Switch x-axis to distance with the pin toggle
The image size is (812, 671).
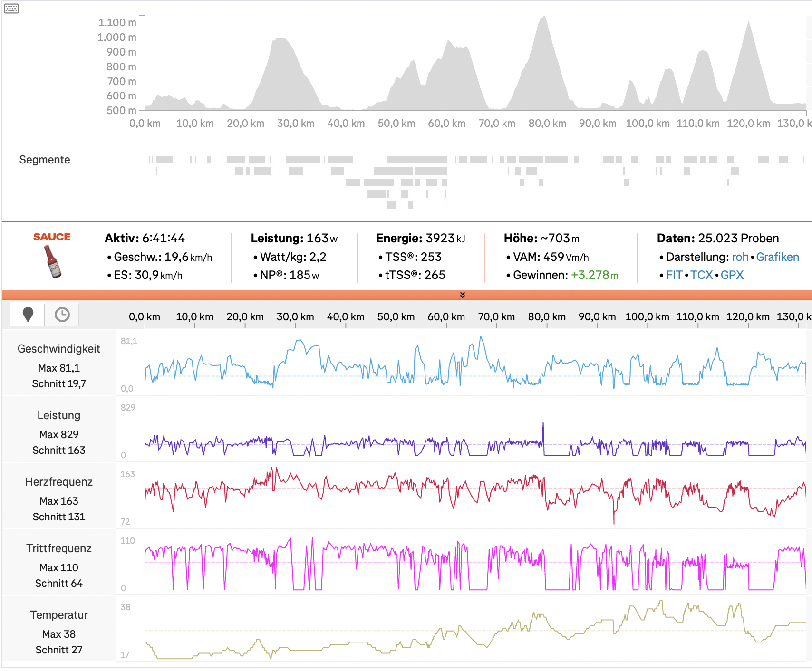pos(28,314)
